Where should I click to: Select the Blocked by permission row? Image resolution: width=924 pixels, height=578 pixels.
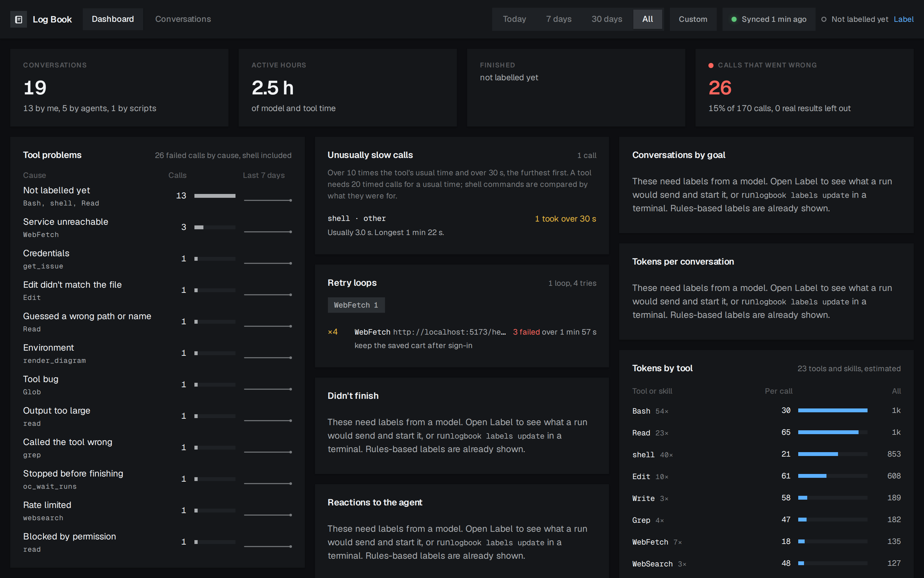click(x=157, y=542)
